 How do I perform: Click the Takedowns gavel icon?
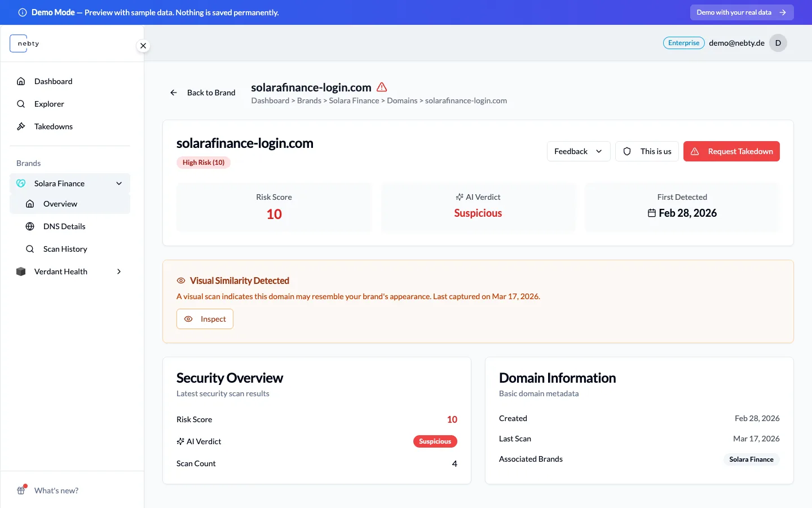click(x=21, y=126)
